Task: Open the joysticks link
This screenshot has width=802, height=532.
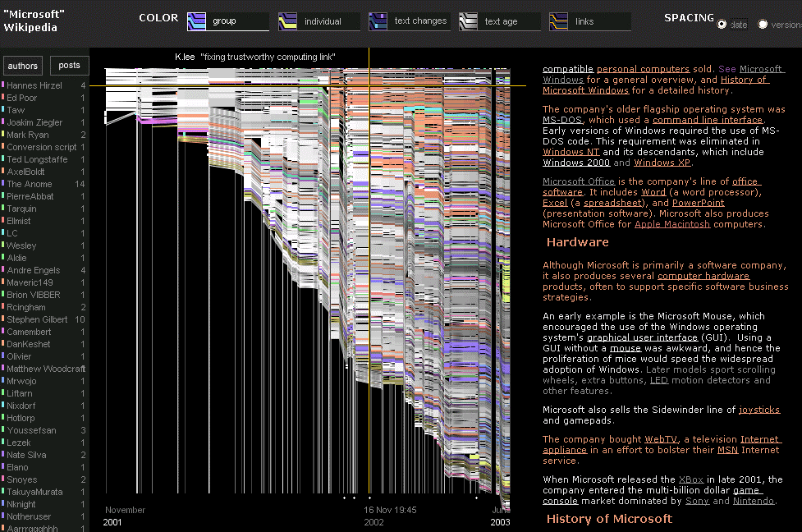Action: (x=759, y=410)
